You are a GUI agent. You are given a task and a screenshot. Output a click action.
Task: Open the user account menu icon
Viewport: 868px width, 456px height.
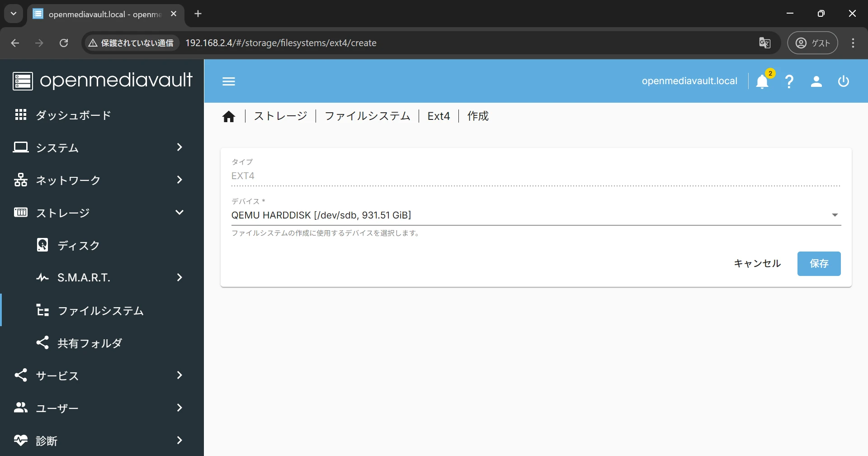point(816,81)
